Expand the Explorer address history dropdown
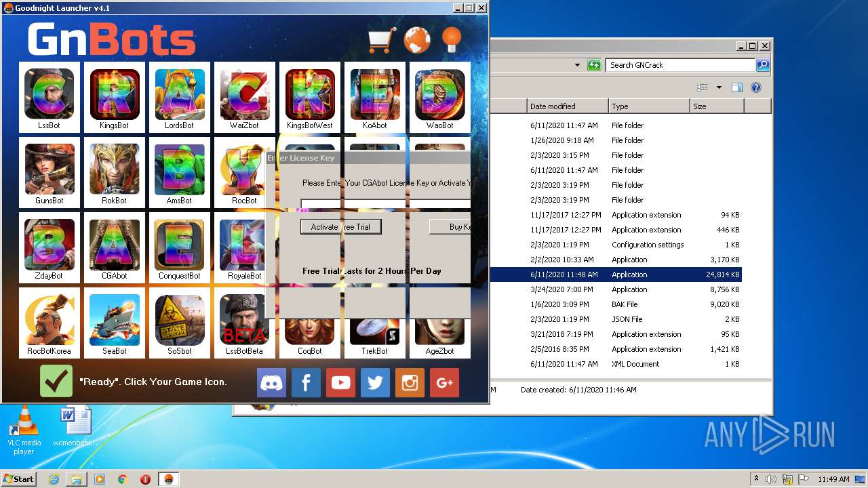 (577, 65)
